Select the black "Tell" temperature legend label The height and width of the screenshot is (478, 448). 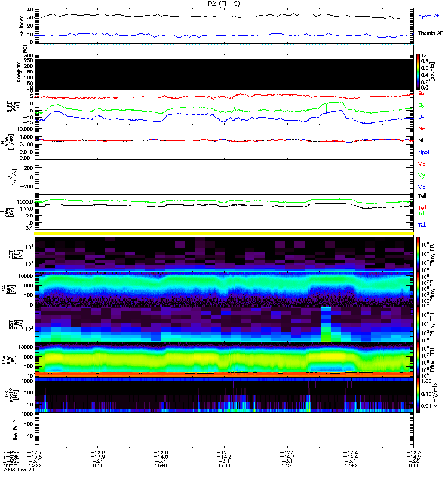(x=422, y=196)
